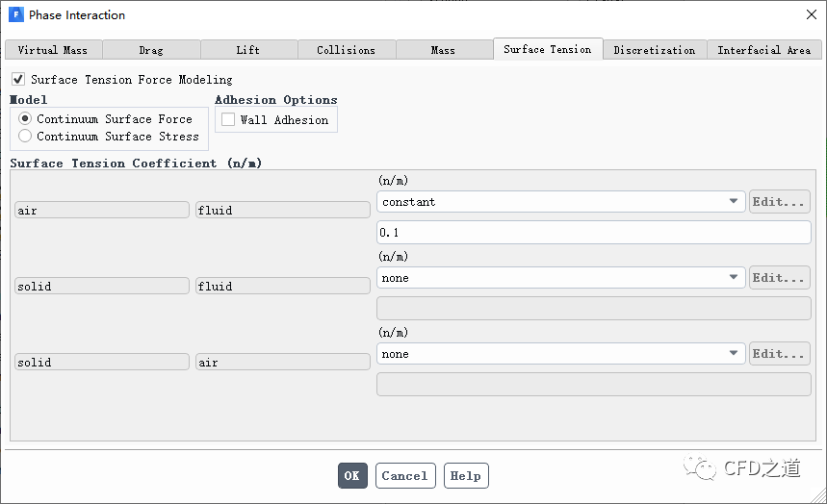The width and height of the screenshot is (827, 504).
Task: Select Continuum Surface Force model
Action: (x=25, y=119)
